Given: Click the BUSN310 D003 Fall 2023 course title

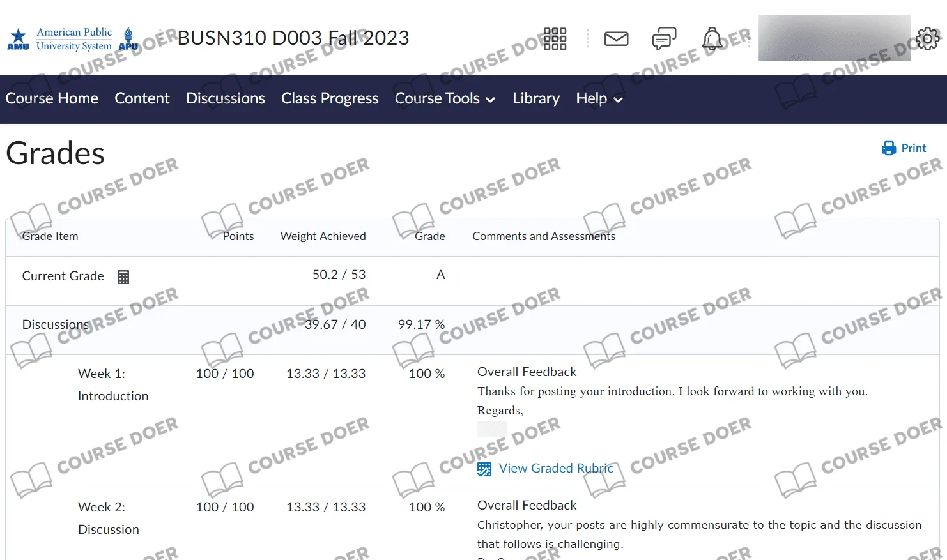Looking at the screenshot, I should tap(293, 38).
